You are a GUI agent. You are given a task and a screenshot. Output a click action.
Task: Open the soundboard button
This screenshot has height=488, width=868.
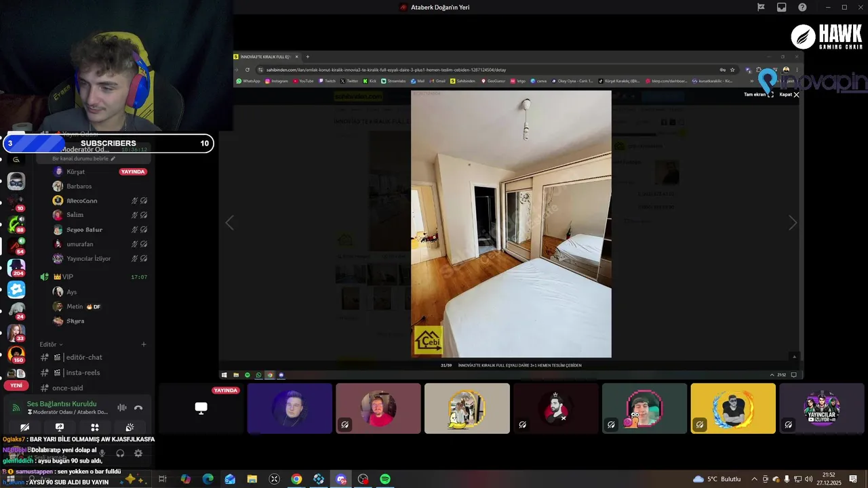[130, 428]
